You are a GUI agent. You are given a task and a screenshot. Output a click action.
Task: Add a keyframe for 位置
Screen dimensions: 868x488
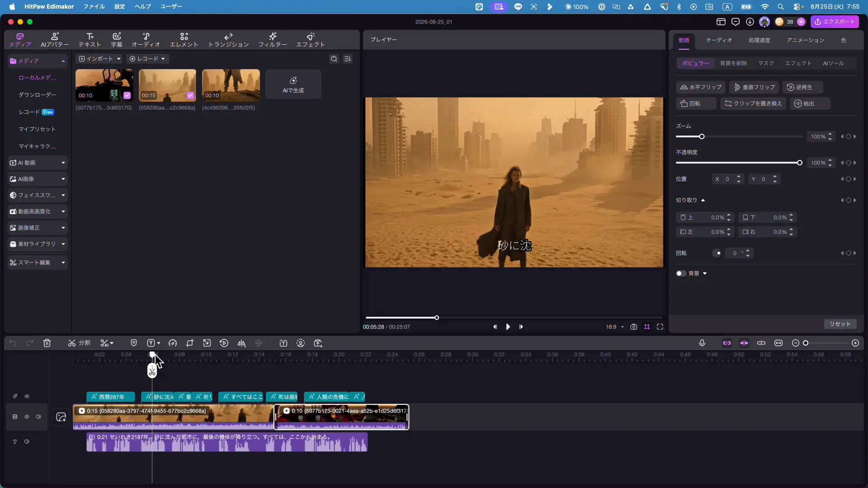[849, 179]
